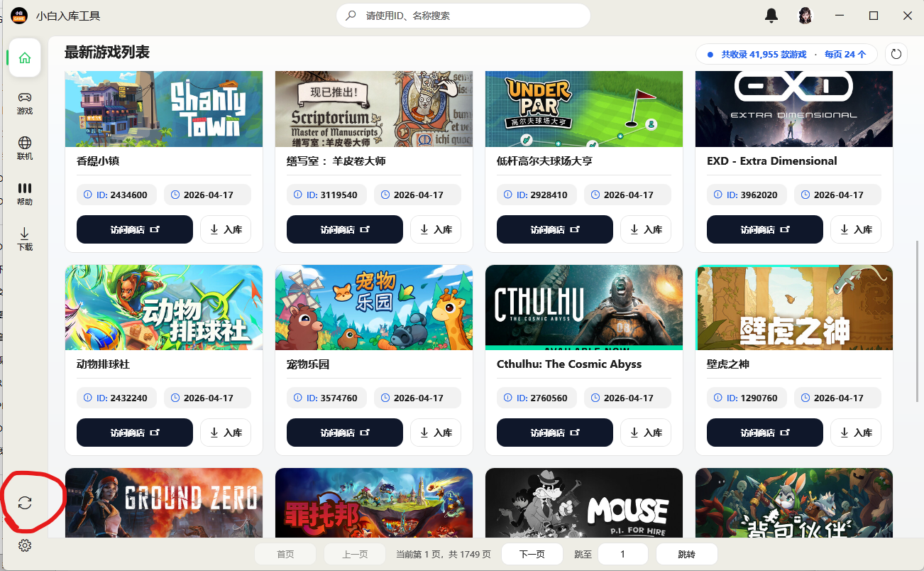Click 入库 for 壁虎之神
Image resolution: width=924 pixels, height=571 pixels.
click(x=856, y=433)
